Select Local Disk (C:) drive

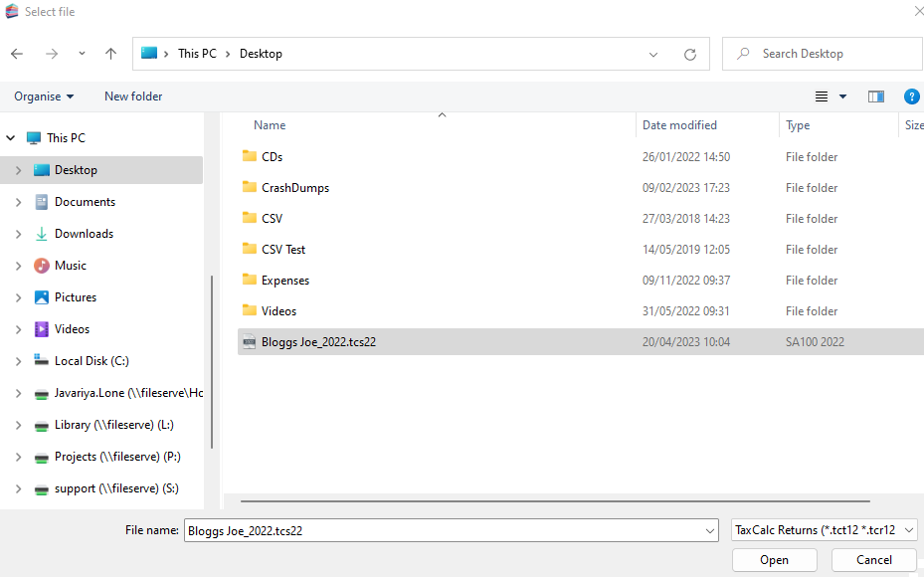pyautogui.click(x=92, y=361)
